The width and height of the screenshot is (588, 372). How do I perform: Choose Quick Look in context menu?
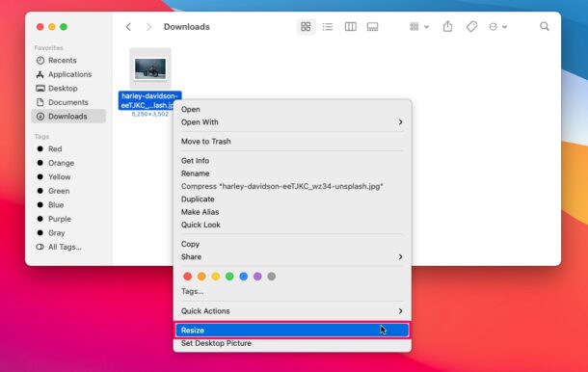291,225
